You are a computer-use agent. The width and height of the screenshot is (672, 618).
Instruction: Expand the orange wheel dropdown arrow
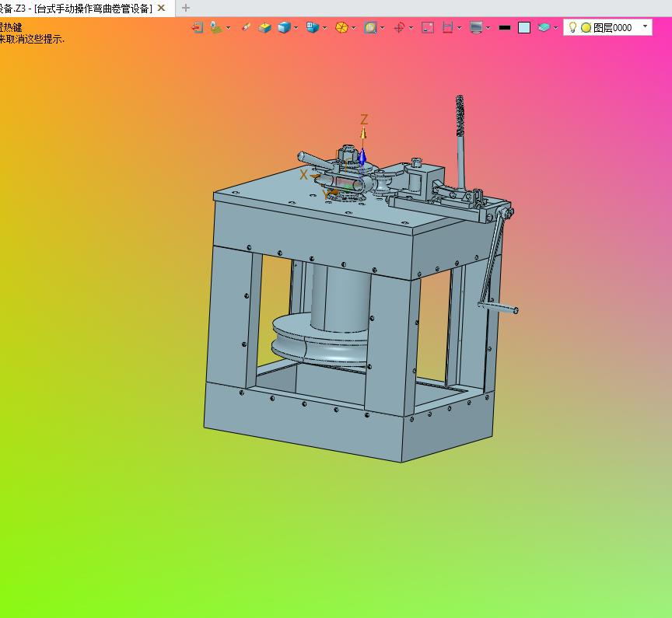pyautogui.click(x=354, y=28)
